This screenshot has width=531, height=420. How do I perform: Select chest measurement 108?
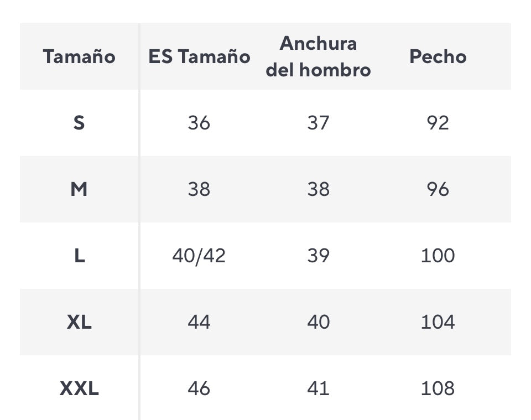(x=438, y=388)
